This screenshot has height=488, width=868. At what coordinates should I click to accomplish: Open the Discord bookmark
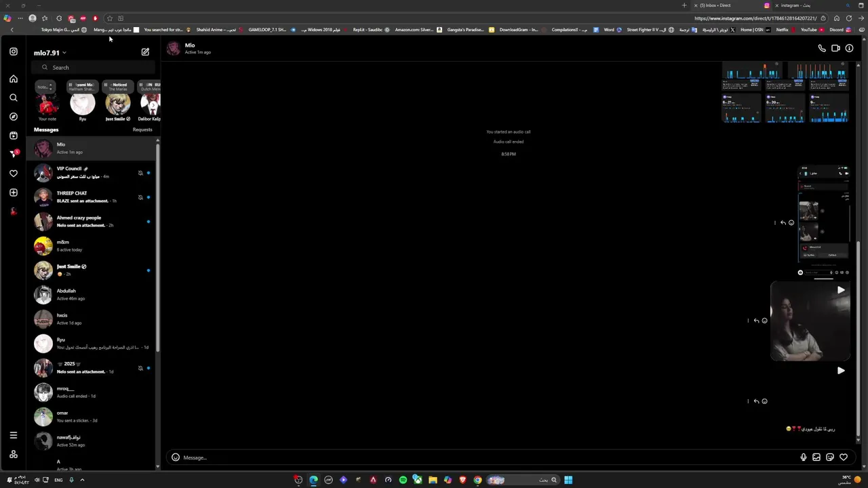pyautogui.click(x=840, y=30)
